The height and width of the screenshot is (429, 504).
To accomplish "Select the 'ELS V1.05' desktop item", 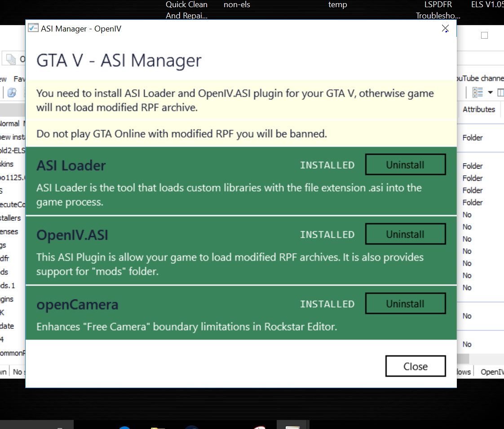I will coord(488,4).
